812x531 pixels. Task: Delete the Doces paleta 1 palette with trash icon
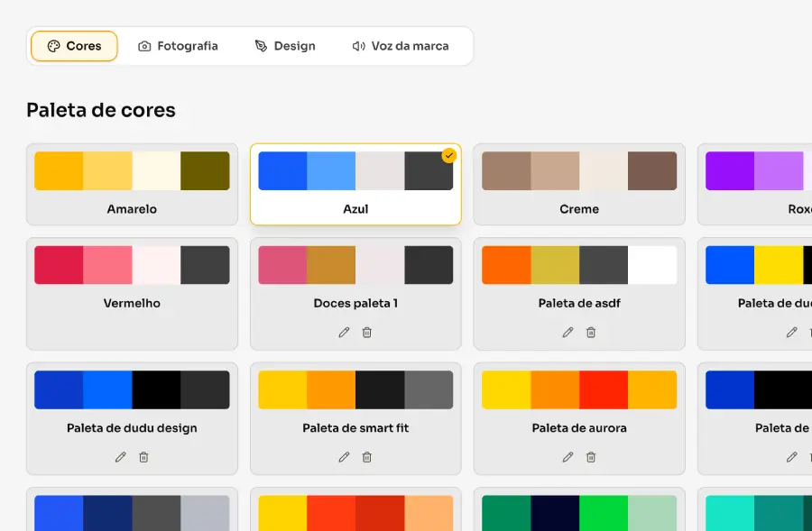click(367, 333)
